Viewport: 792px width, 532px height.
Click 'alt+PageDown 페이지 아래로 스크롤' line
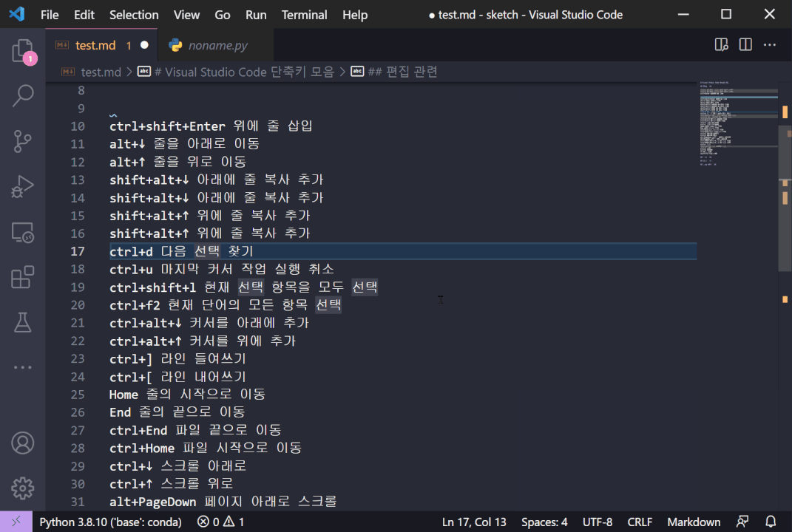coord(223,502)
